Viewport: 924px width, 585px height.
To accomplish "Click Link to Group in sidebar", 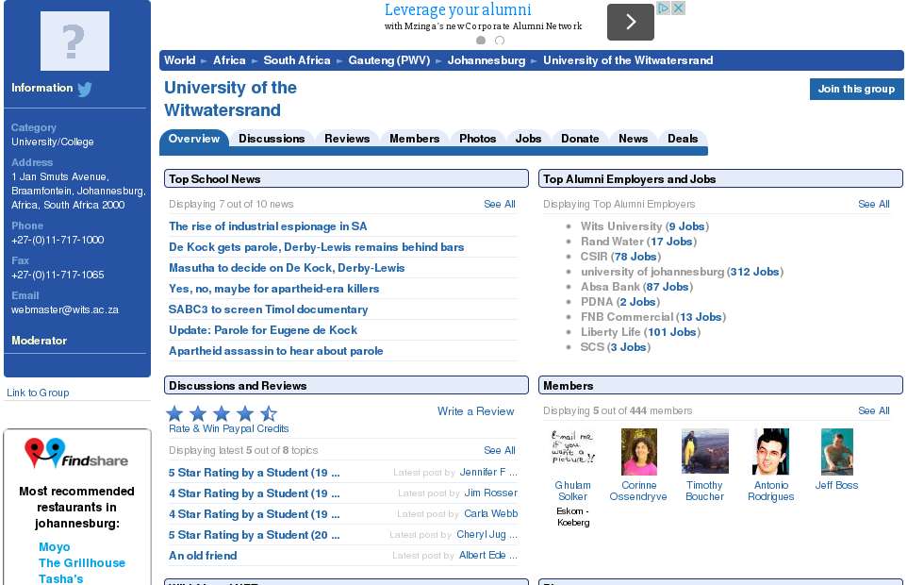I will (38, 393).
